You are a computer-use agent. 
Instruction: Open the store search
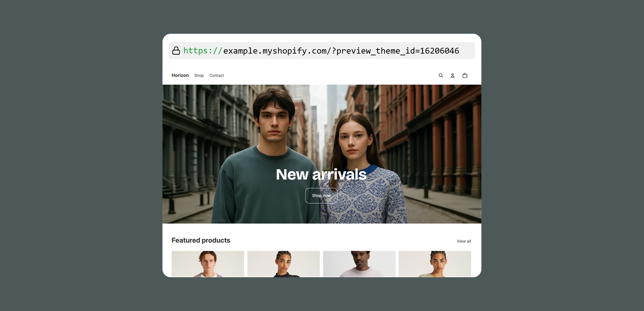coord(440,75)
